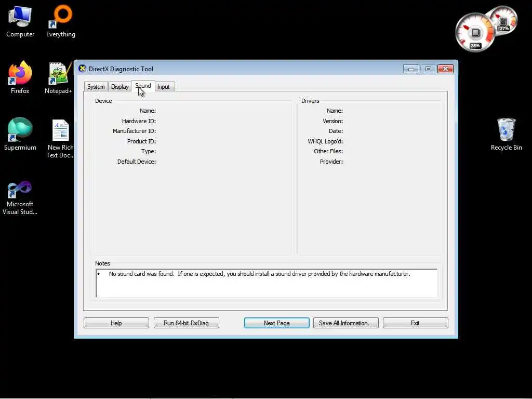Open the New Rich Text Document file
The height and width of the screenshot is (399, 532).
[x=60, y=138]
